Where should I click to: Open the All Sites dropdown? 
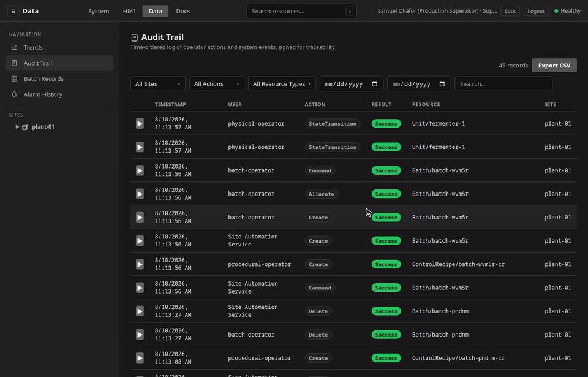158,84
